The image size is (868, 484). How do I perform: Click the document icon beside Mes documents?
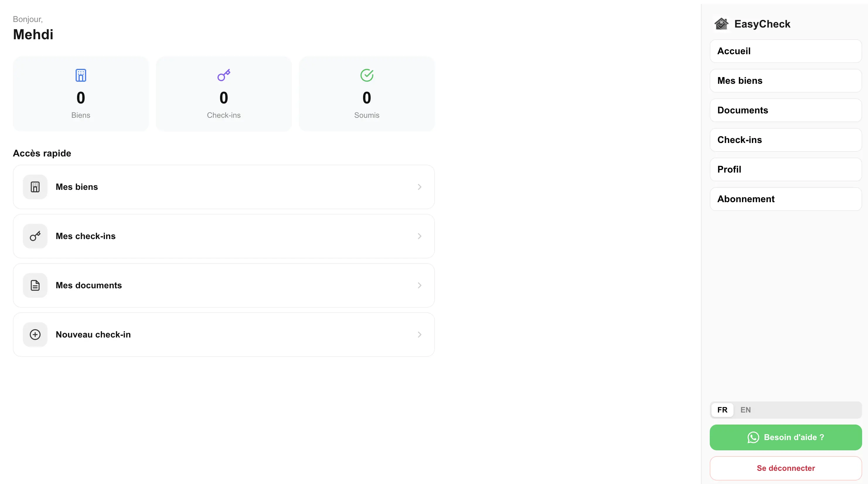click(35, 285)
